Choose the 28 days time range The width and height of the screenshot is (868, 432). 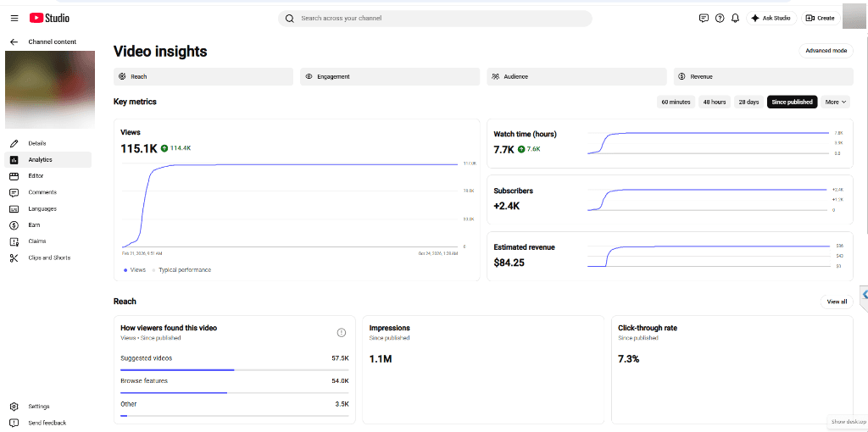[x=748, y=102]
